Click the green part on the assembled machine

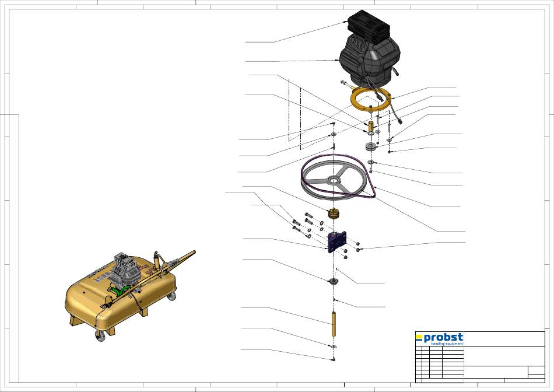124,288
